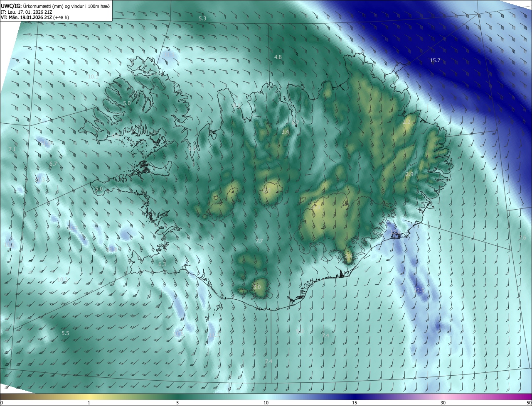
Task: Click the 15.7 value in the dark blue band
Action: click(435, 61)
